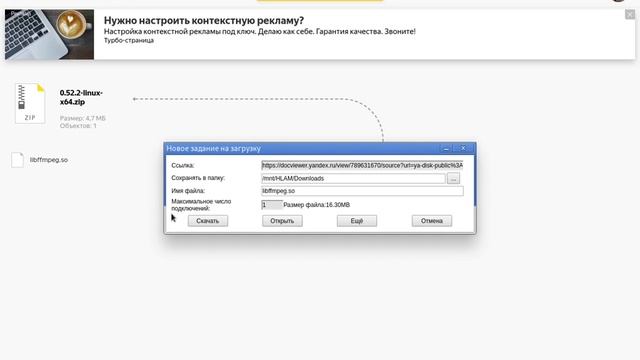Edit the Имя файла field
The image size is (640, 360).
(362, 191)
